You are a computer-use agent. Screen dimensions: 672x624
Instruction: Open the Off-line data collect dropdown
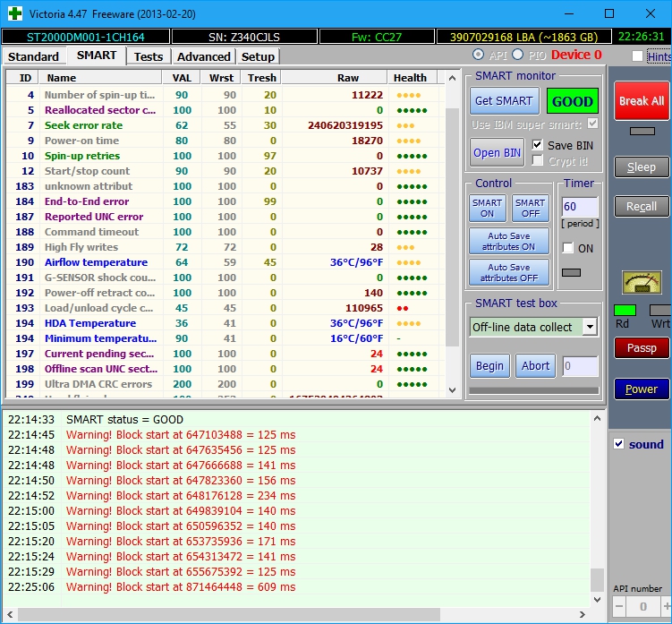[590, 327]
